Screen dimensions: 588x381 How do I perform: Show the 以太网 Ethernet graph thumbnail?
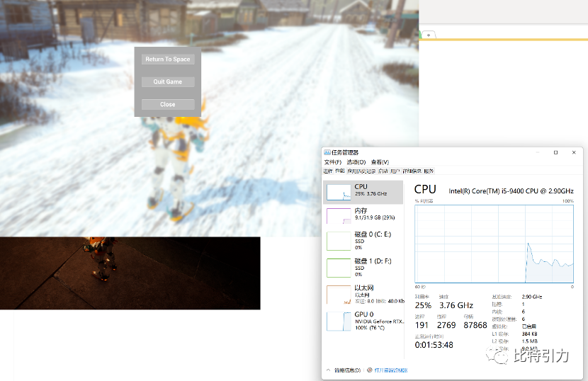coord(339,294)
